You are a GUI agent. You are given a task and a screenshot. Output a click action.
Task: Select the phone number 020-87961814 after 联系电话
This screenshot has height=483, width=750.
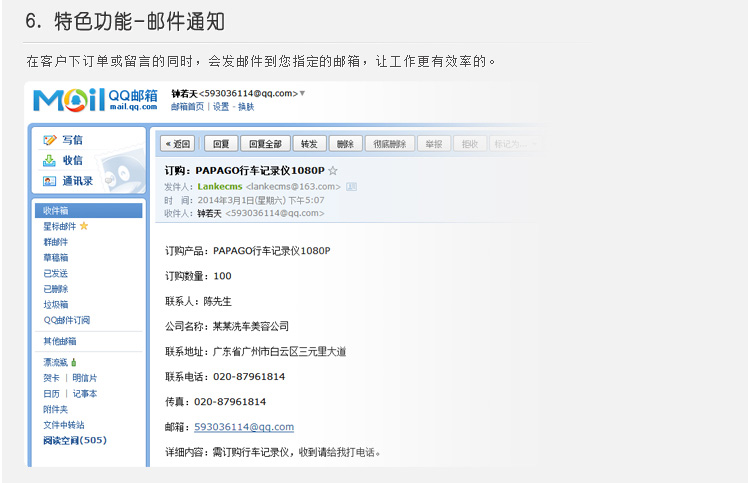[249, 377]
